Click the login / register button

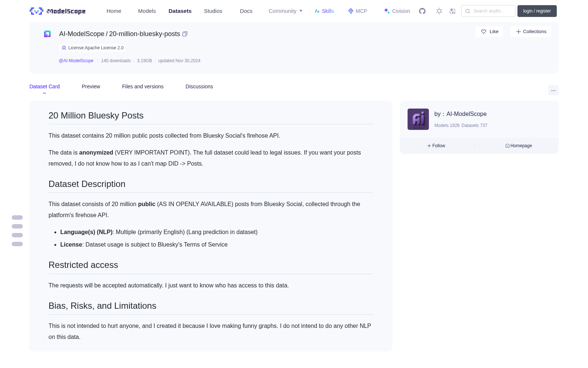point(537,11)
